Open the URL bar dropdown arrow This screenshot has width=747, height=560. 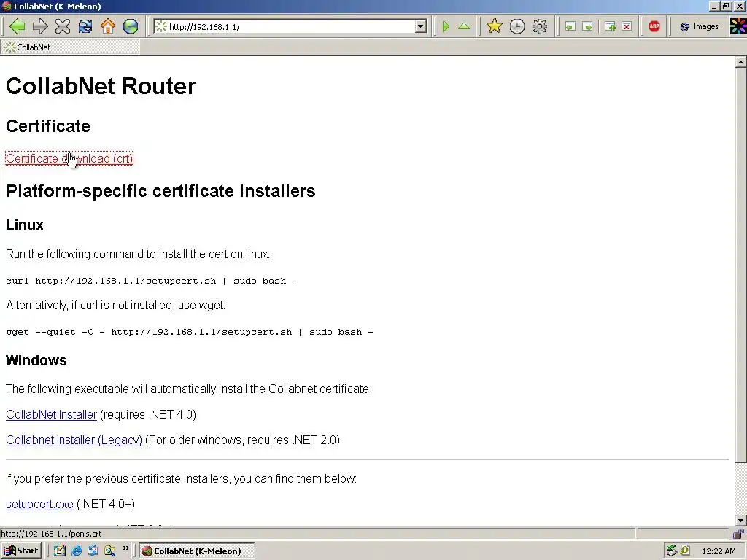point(421,27)
